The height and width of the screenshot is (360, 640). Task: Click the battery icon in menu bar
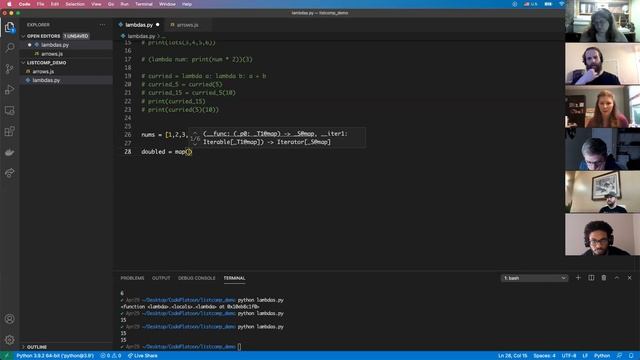point(548,4)
